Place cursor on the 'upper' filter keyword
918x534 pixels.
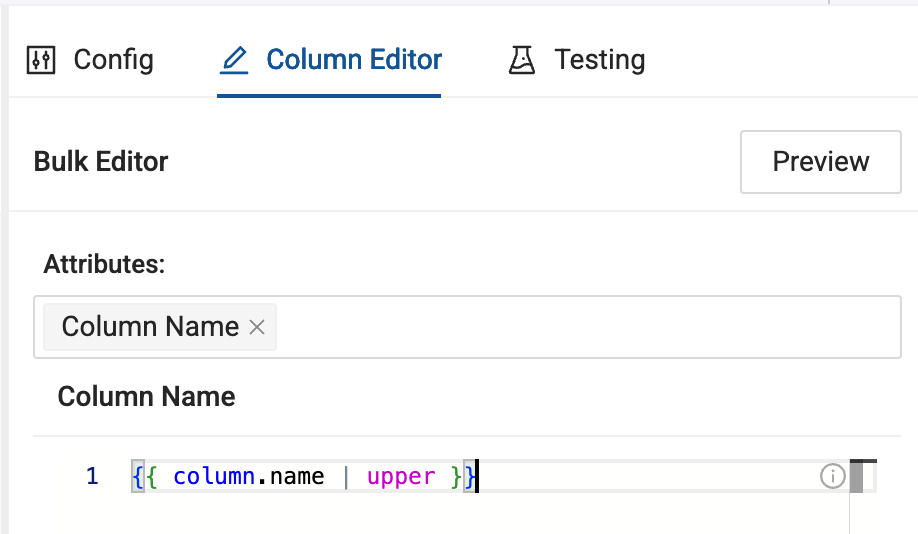click(x=401, y=477)
